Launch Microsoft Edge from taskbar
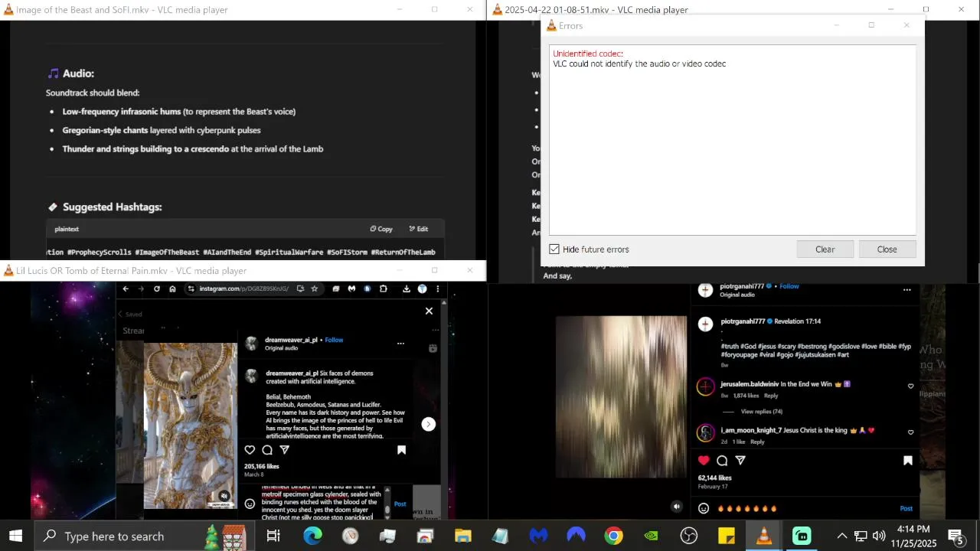Screen dimensions: 980x551 pyautogui.click(x=312, y=536)
